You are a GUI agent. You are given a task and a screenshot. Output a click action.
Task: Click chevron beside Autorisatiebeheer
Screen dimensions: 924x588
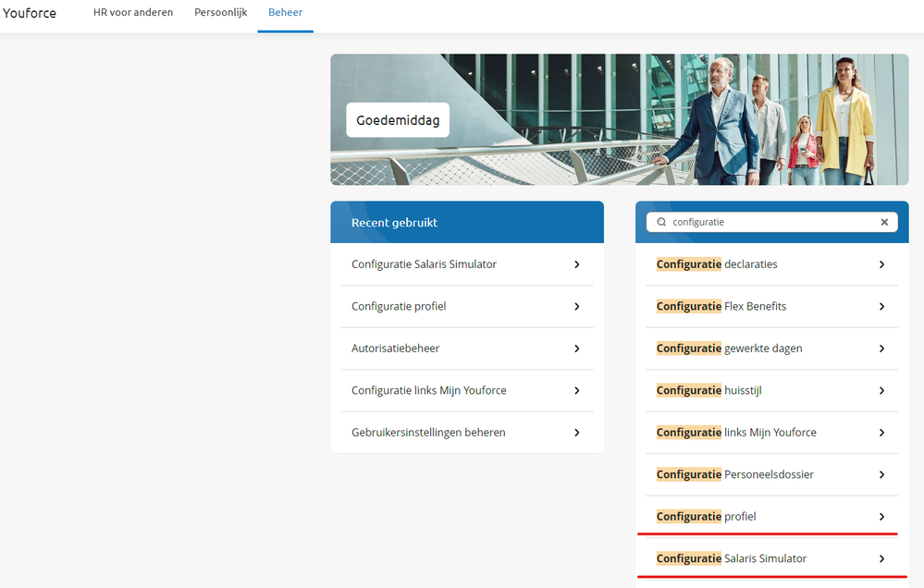577,349
